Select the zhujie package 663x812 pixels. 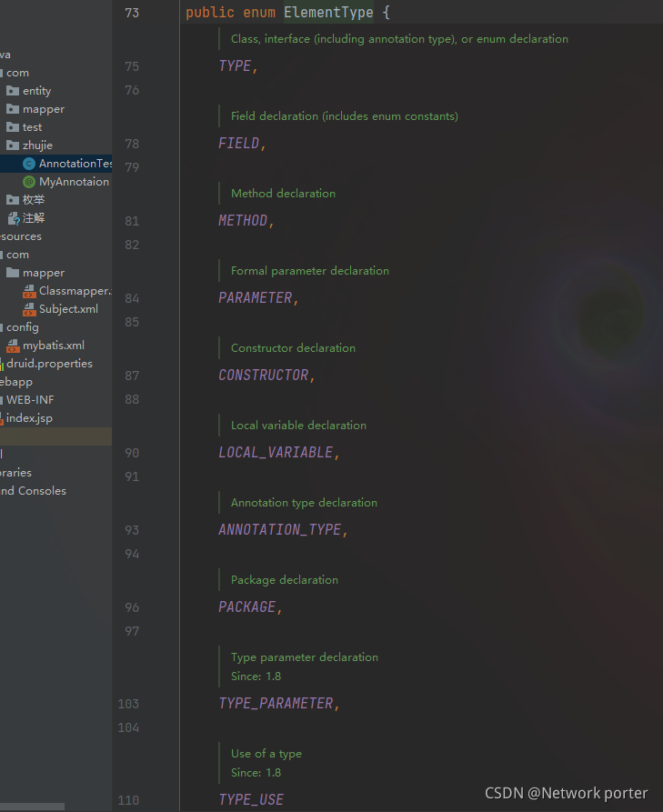[37, 145]
